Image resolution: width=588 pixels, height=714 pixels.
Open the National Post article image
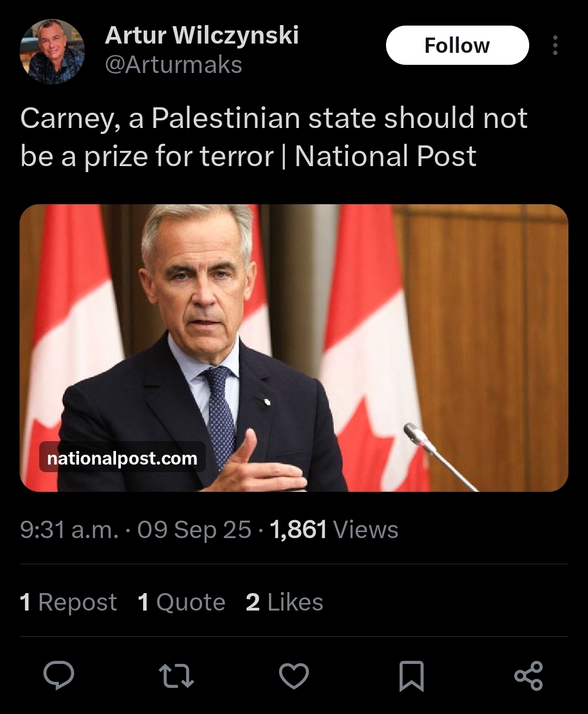point(294,347)
